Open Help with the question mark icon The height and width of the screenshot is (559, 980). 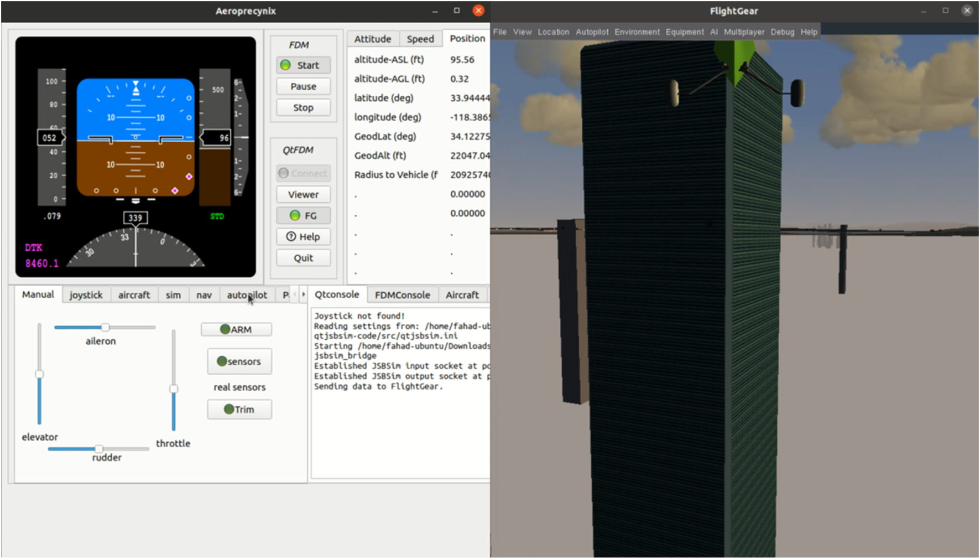(x=303, y=237)
